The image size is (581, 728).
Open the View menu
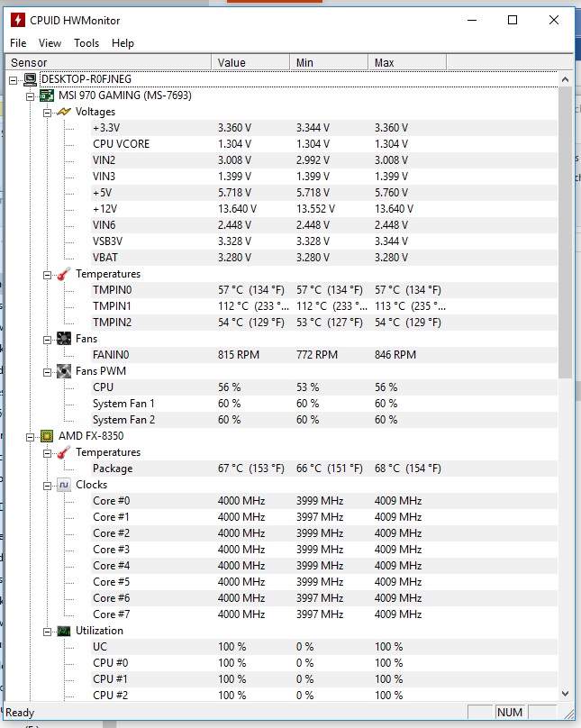[x=50, y=43]
